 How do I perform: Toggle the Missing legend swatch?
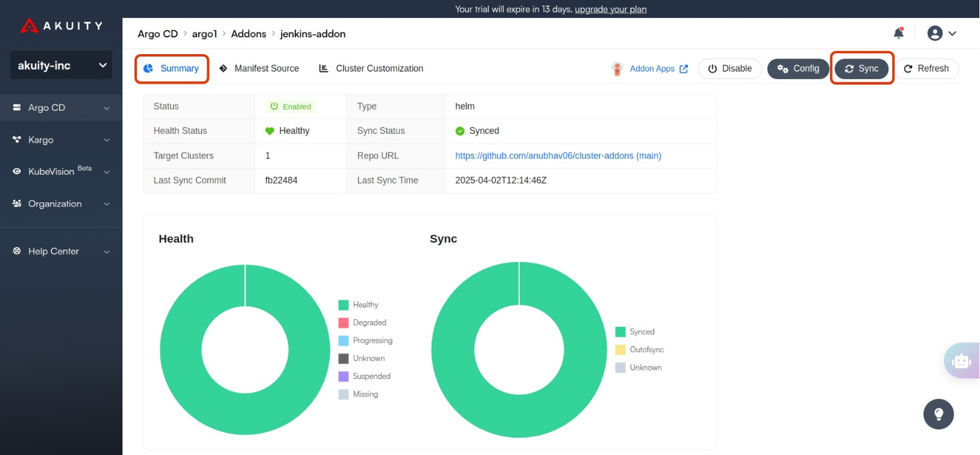click(x=343, y=394)
